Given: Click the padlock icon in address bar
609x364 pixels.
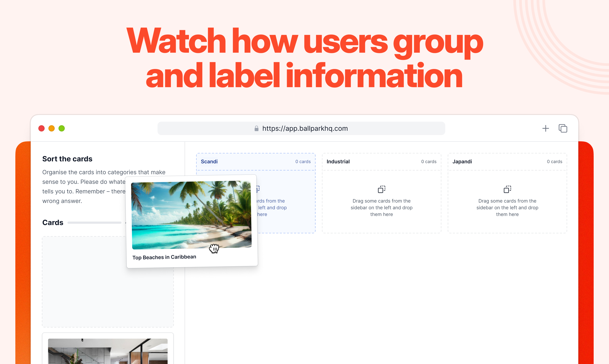Looking at the screenshot, I should pos(256,128).
